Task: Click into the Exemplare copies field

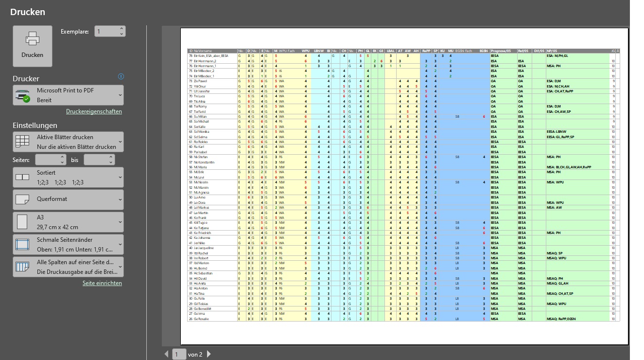Action: tap(106, 32)
